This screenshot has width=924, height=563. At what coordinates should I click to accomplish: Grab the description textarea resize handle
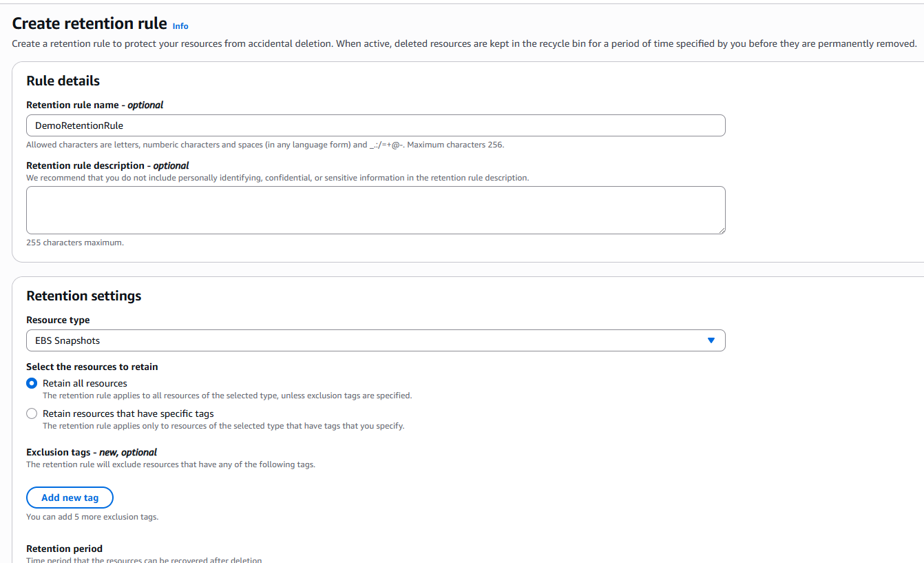721,229
